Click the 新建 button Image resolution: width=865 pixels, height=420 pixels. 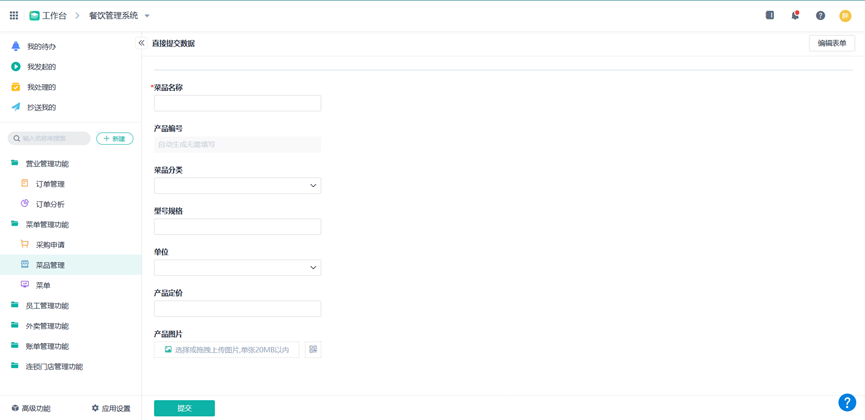[115, 139]
